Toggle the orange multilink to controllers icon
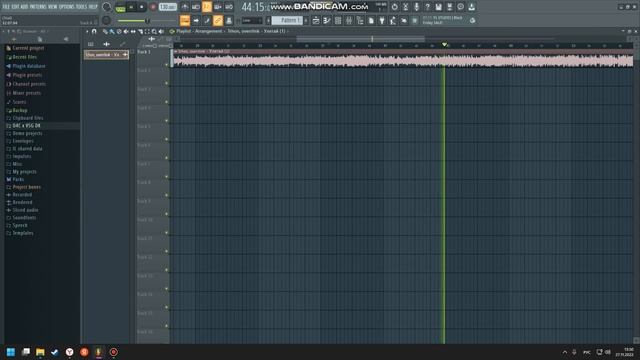 (x=218, y=20)
